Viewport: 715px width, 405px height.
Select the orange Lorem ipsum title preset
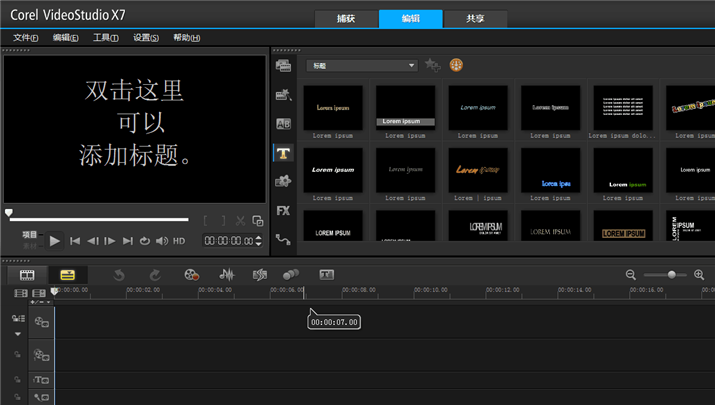pyautogui.click(x=478, y=170)
